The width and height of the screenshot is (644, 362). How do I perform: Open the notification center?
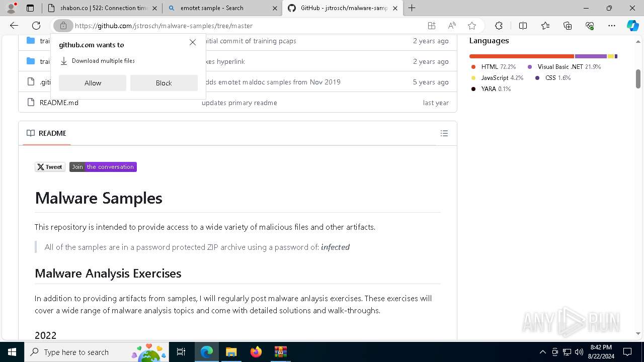click(x=627, y=352)
